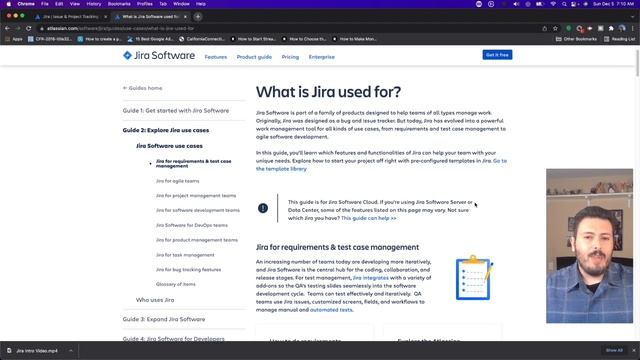Reload the page with the refresh icon
The width and height of the screenshot is (640, 360).
(28, 28)
